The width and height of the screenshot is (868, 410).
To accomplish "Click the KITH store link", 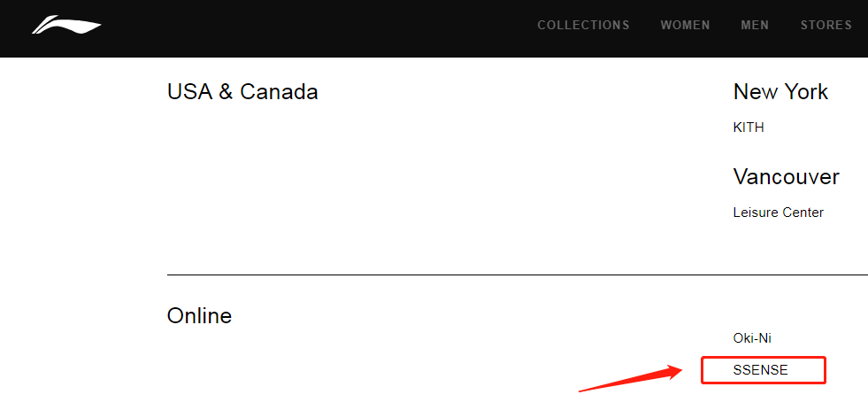I will coord(749,128).
